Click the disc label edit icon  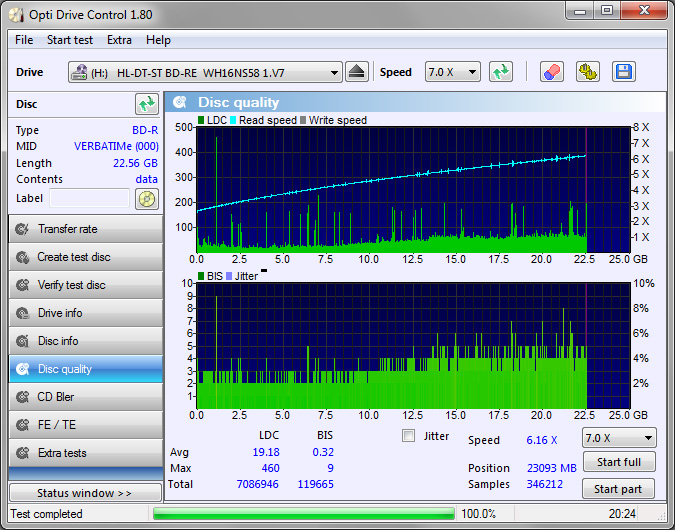coord(147,198)
